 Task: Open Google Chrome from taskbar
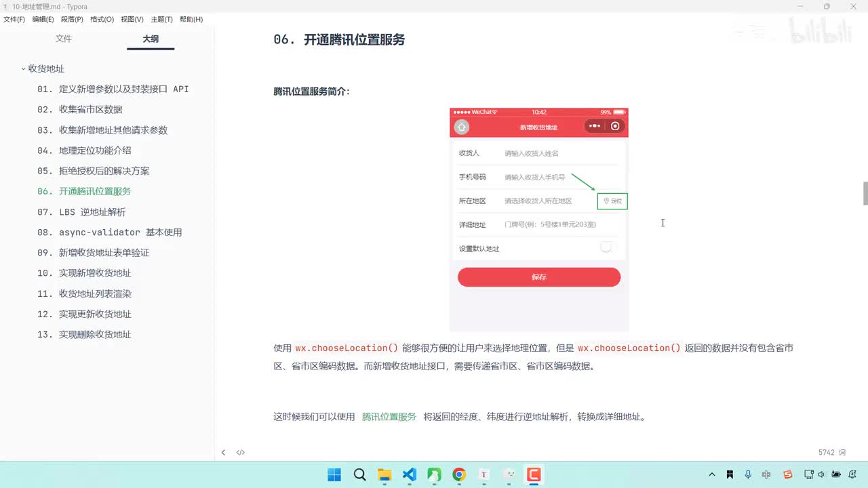pos(459,474)
